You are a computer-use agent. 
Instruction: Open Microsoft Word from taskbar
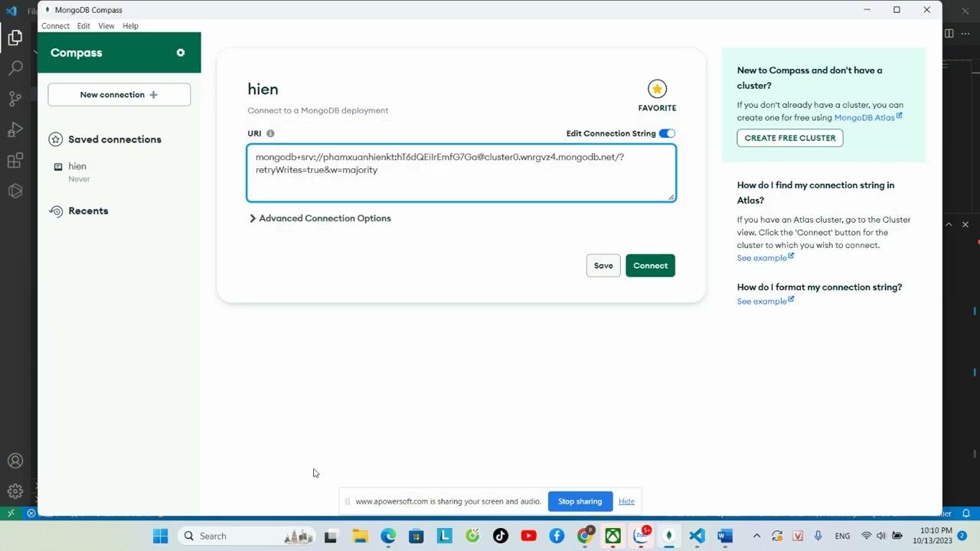724,536
